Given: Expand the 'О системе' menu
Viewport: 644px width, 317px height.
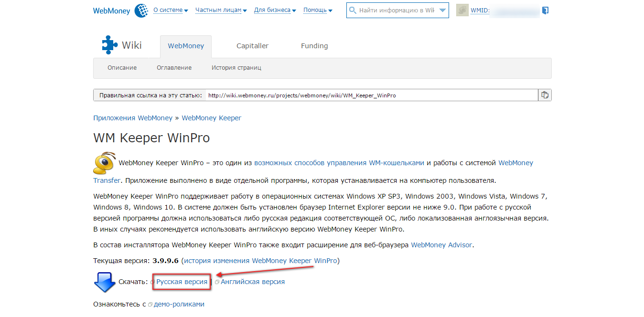Looking at the screenshot, I should tap(171, 10).
